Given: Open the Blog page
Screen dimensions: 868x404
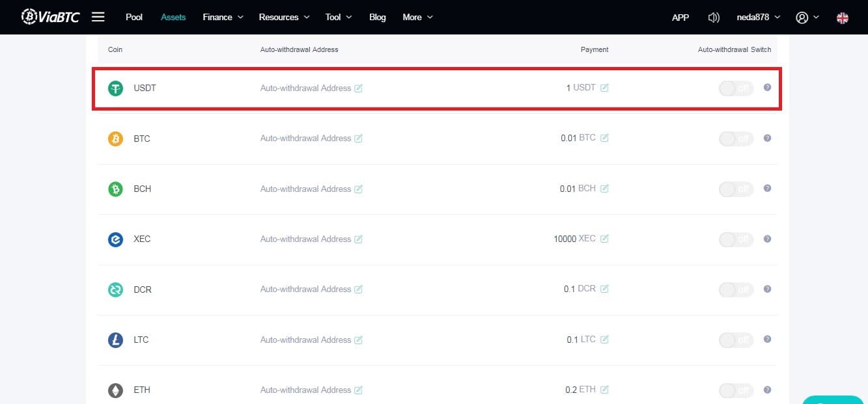Looking at the screenshot, I should click(x=378, y=17).
